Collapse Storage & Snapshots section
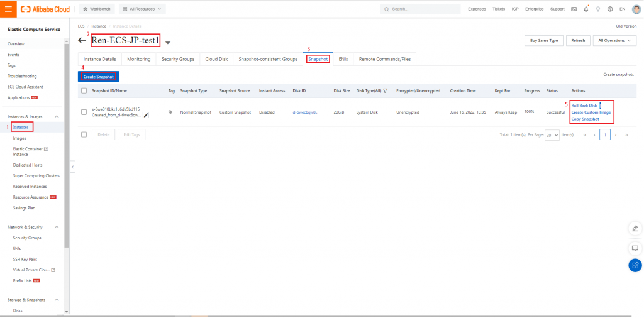This screenshot has height=318, width=644. point(57,300)
